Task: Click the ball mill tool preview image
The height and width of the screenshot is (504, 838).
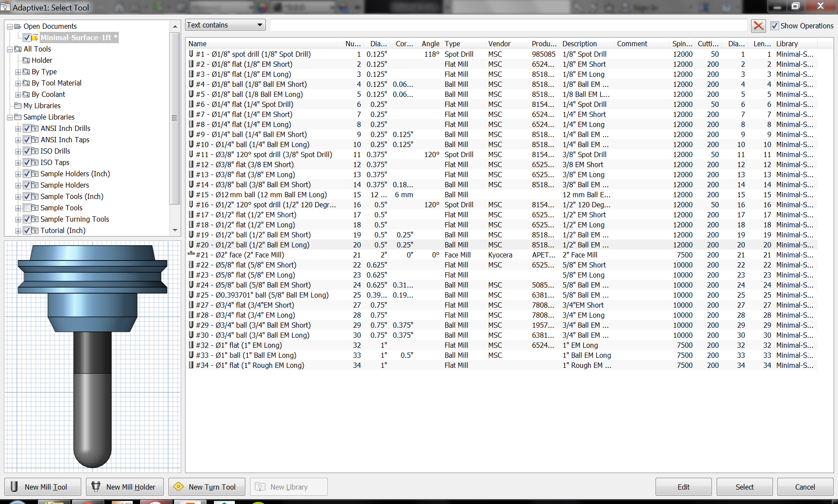Action: (x=93, y=357)
